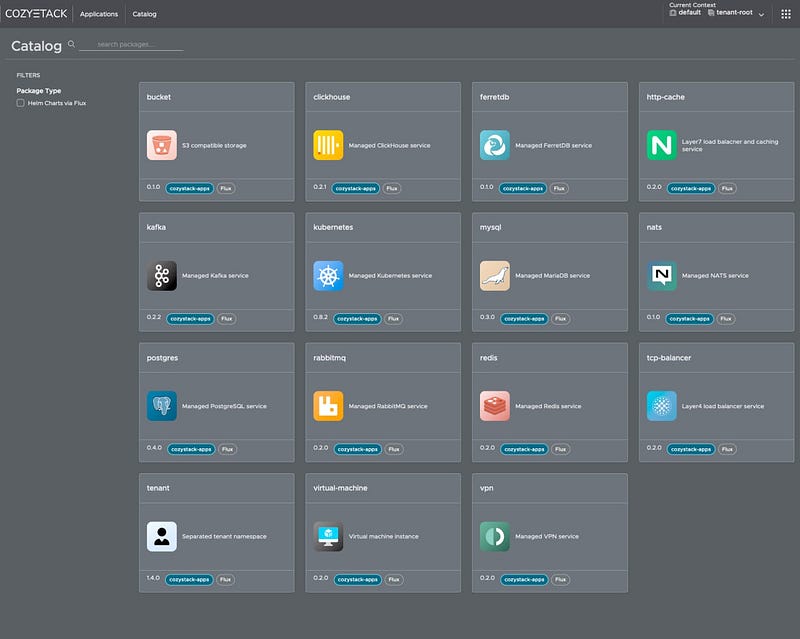Expand the Current Context dropdown arrow
Image resolution: width=800 pixels, height=639 pixels.
click(761, 14)
